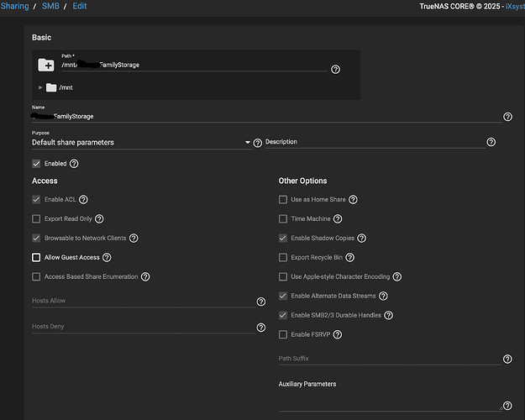Open help icon for Browsable to Network Clients

[134, 238]
